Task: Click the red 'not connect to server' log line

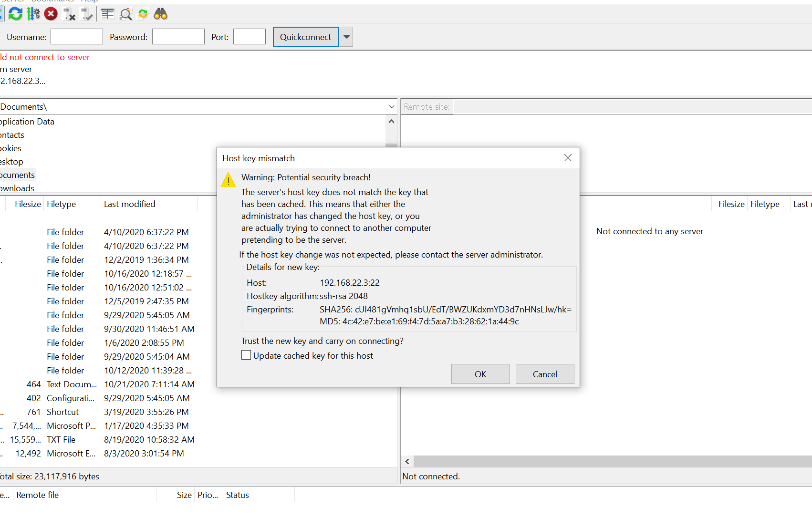Action: tap(45, 57)
